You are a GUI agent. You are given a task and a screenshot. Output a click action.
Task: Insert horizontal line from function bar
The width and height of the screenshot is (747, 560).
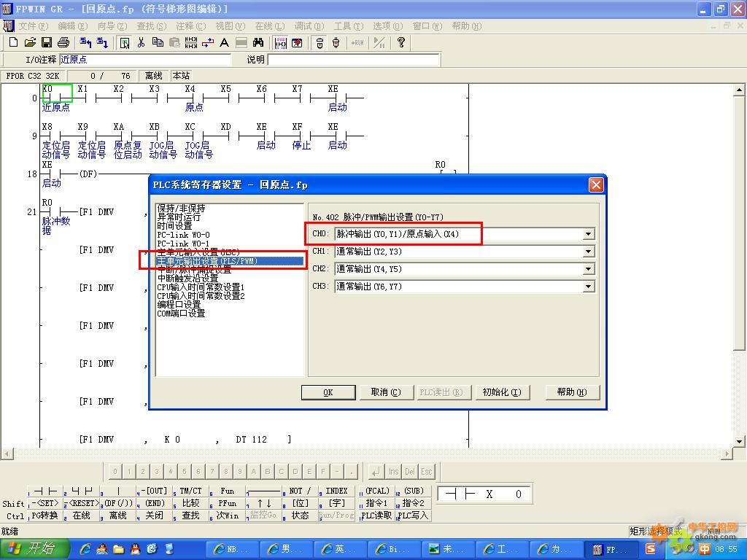[264, 491]
